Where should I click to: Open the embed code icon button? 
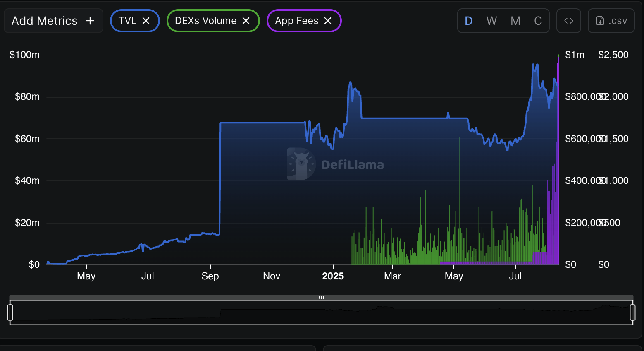coord(569,21)
